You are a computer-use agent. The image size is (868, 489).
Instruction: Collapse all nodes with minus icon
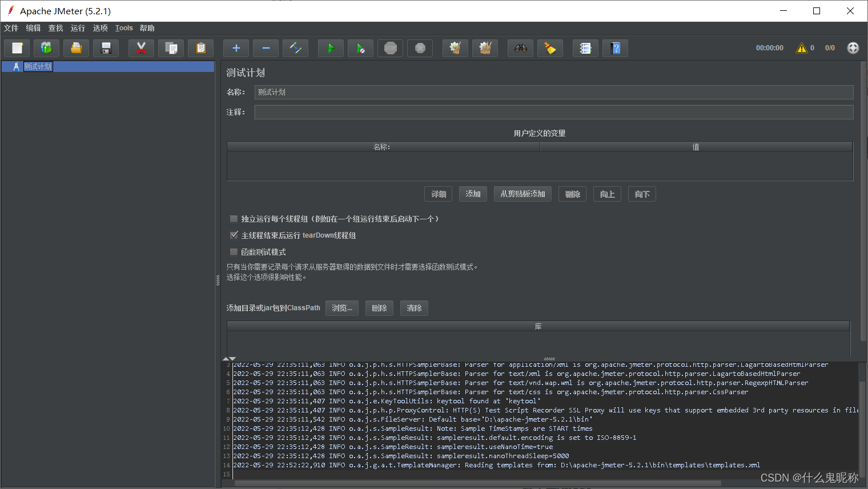tap(266, 49)
